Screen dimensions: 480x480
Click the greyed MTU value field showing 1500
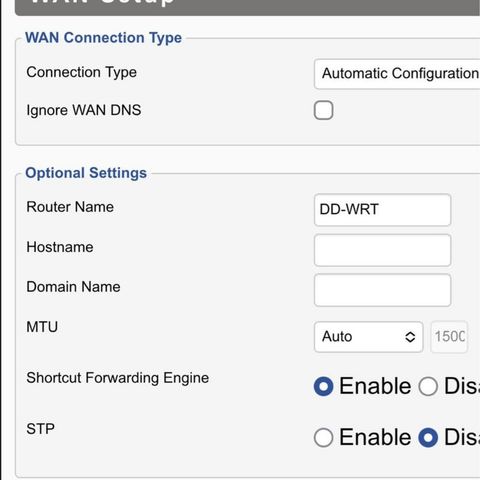449,337
